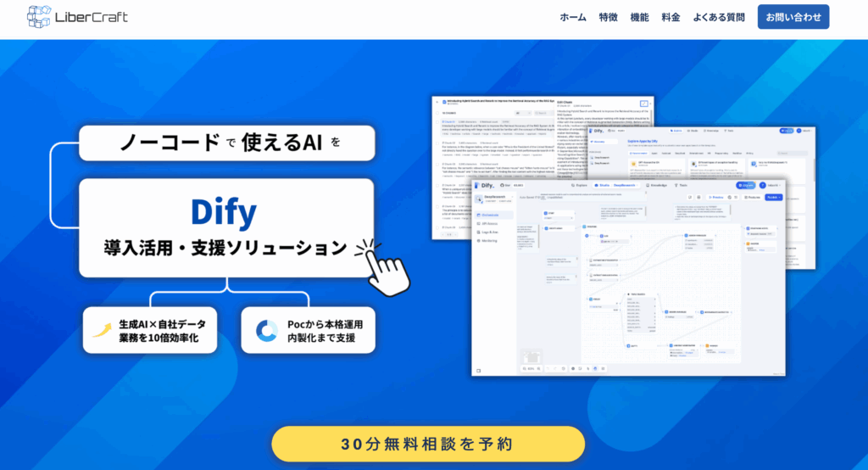Screen dimensions: 868x470
Task: Click the LiberCraft cube logo icon
Action: pyautogui.click(x=40, y=17)
